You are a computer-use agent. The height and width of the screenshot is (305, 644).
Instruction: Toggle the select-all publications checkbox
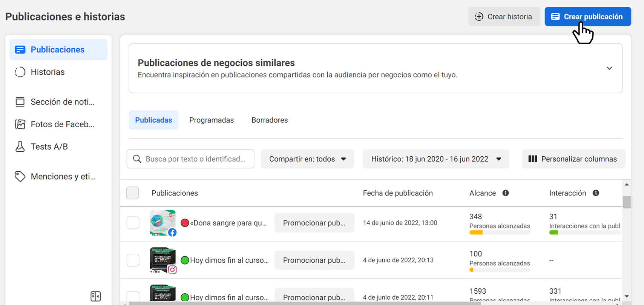[x=132, y=193]
